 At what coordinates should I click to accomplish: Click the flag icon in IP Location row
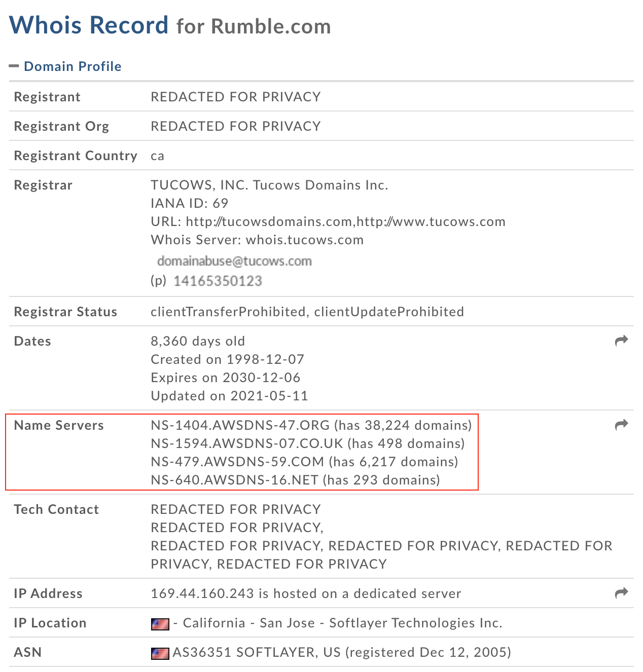[160, 623]
